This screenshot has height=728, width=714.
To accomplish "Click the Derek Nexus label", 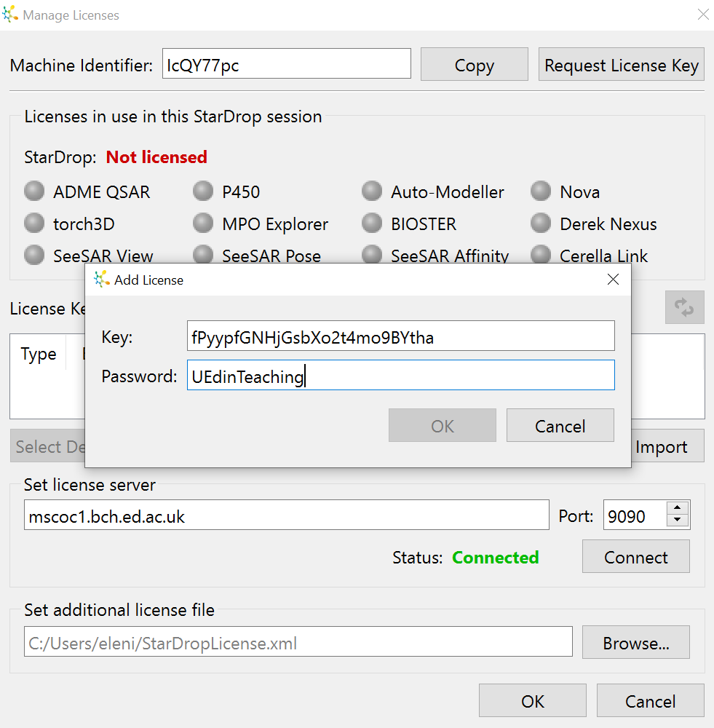I will [x=608, y=223].
